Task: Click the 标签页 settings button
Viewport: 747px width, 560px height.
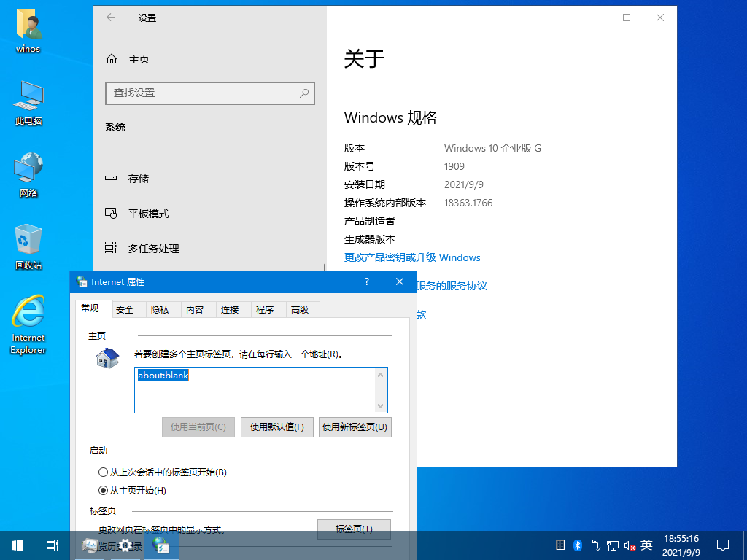Action: (354, 529)
